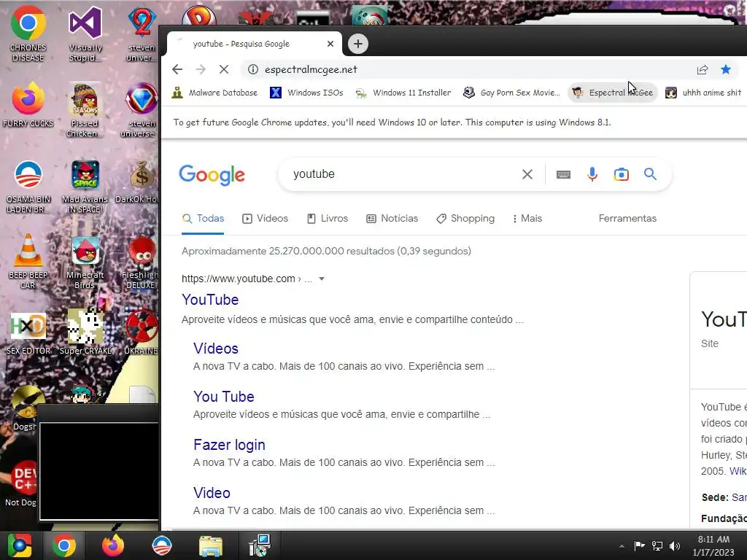Open the Windows ISOs bookmark
The height and width of the screenshot is (560, 747).
click(x=307, y=93)
